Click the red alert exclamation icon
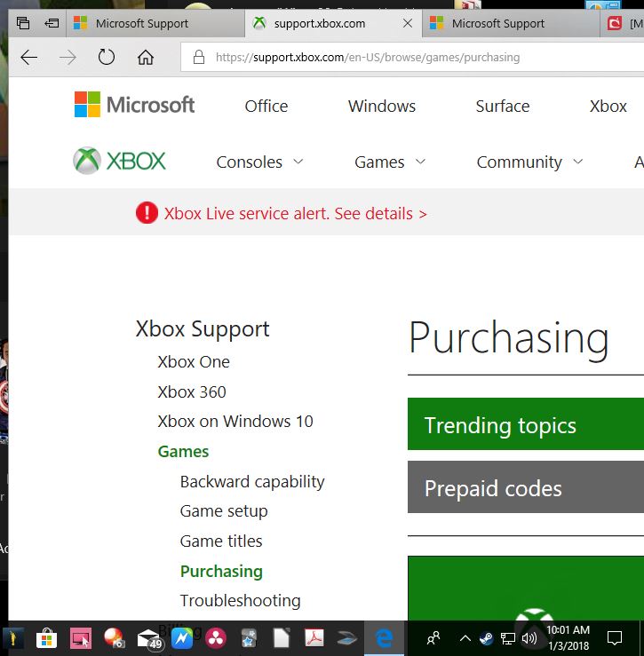644x656 pixels. pyautogui.click(x=147, y=213)
